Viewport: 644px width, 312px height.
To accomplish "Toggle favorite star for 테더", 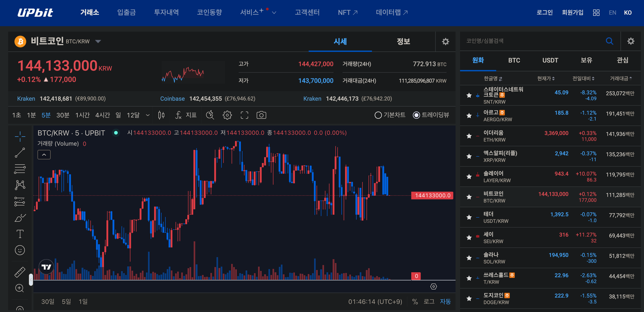I will coord(469,217).
